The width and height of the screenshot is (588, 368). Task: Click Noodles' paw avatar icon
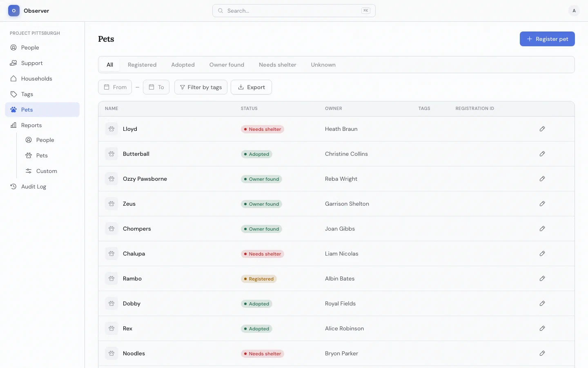(x=111, y=353)
